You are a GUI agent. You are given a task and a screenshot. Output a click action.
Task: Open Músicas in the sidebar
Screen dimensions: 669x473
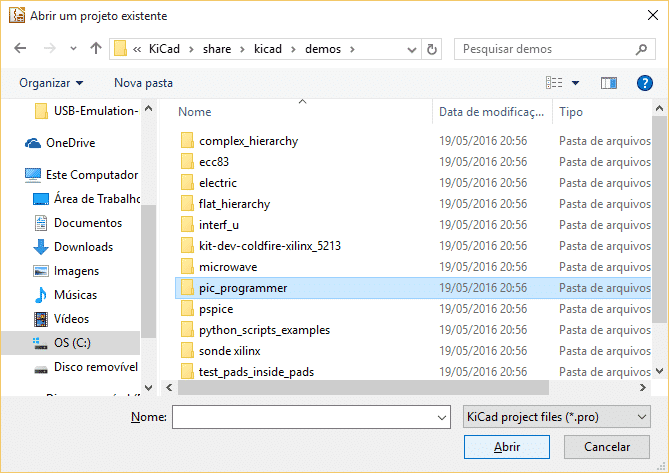click(x=65, y=295)
